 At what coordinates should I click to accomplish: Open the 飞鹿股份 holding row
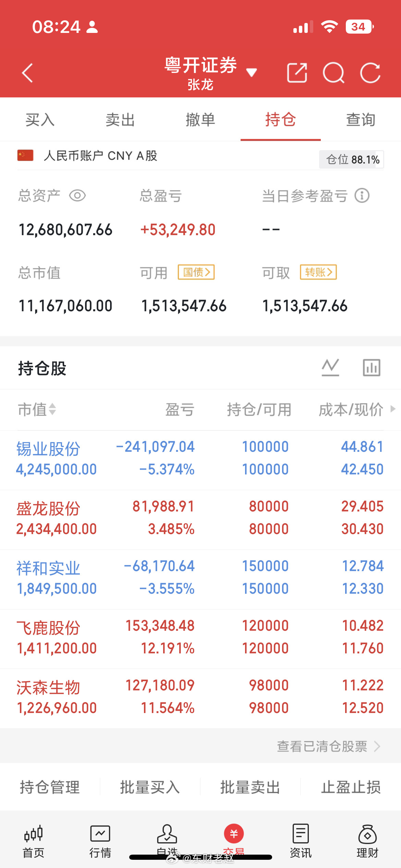pyautogui.click(x=200, y=639)
